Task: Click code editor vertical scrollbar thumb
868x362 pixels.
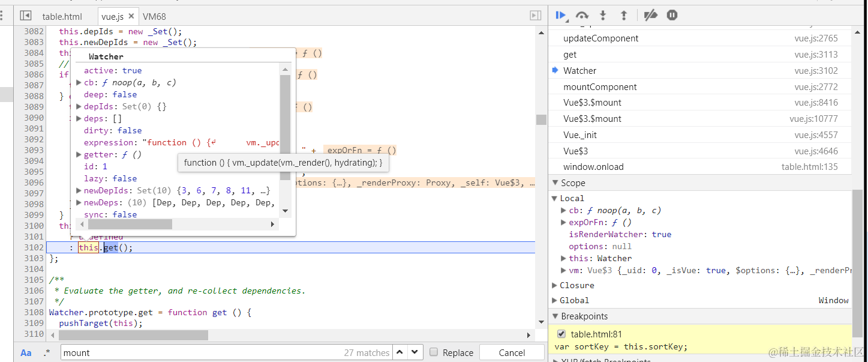Action: click(541, 119)
